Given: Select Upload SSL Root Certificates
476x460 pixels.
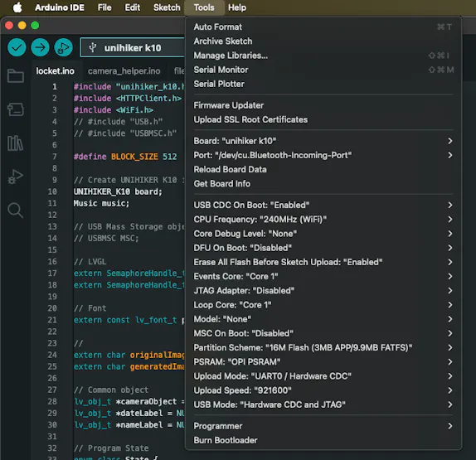Looking at the screenshot, I should [323, 119].
